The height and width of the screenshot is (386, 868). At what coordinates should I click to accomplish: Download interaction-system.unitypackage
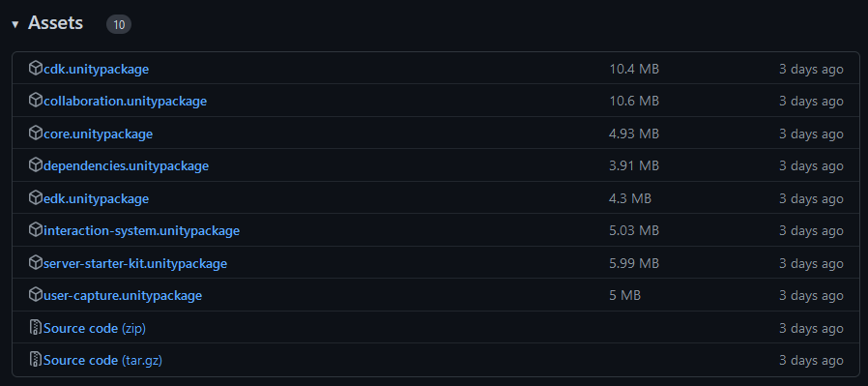tap(141, 231)
